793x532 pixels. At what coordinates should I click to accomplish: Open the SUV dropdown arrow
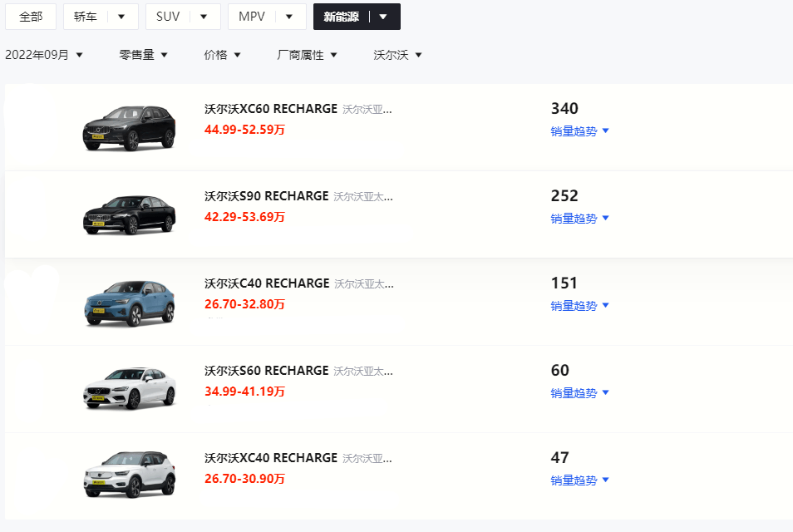coord(204,17)
